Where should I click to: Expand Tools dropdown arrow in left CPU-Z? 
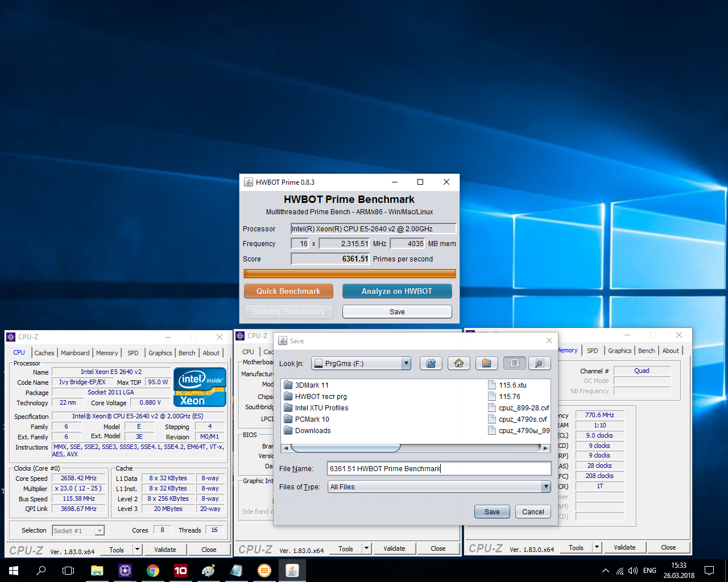click(137, 550)
